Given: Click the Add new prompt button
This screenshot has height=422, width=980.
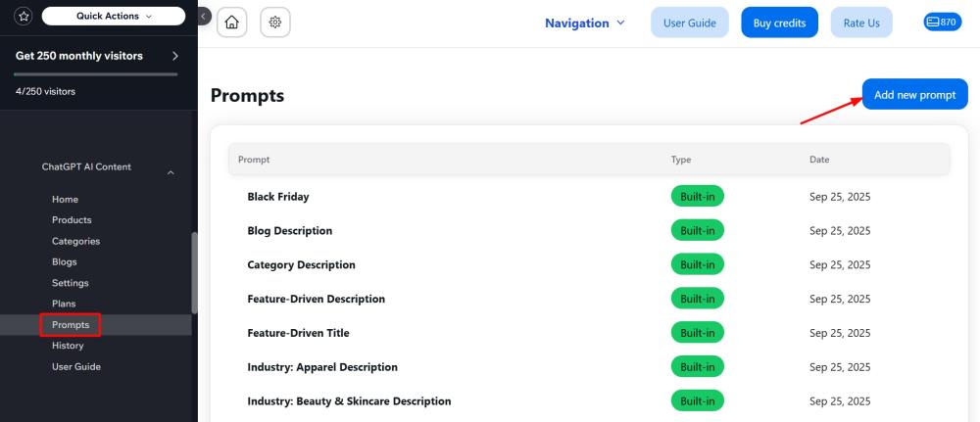Looking at the screenshot, I should [914, 95].
